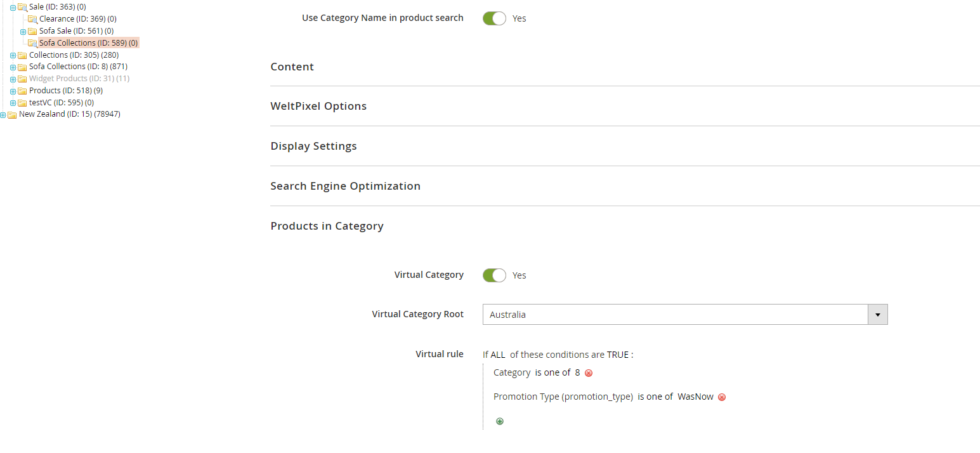
Task: Click the Widget Products folder icon
Action: point(23,78)
